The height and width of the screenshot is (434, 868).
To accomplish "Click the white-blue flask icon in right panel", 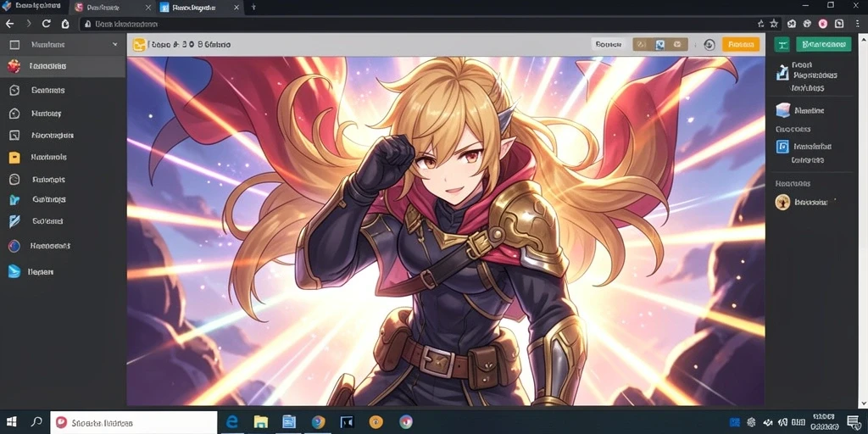I will [782, 72].
